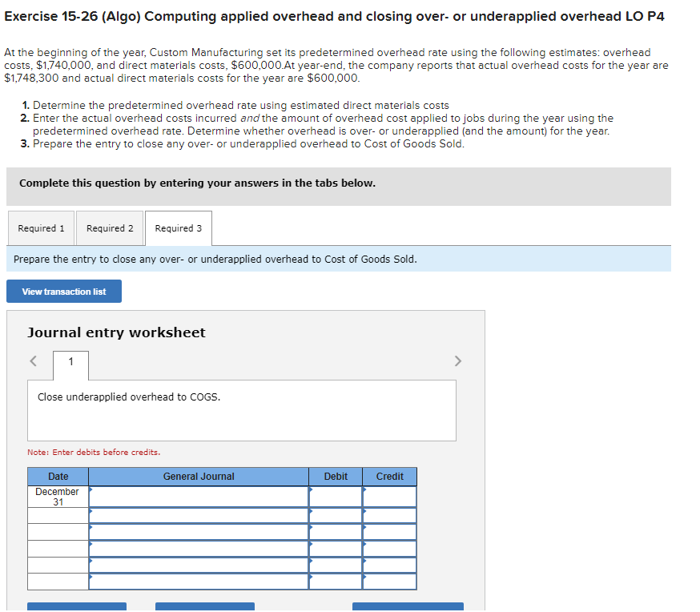
Task: Switch to the Required 2 tab
Action: (109, 227)
